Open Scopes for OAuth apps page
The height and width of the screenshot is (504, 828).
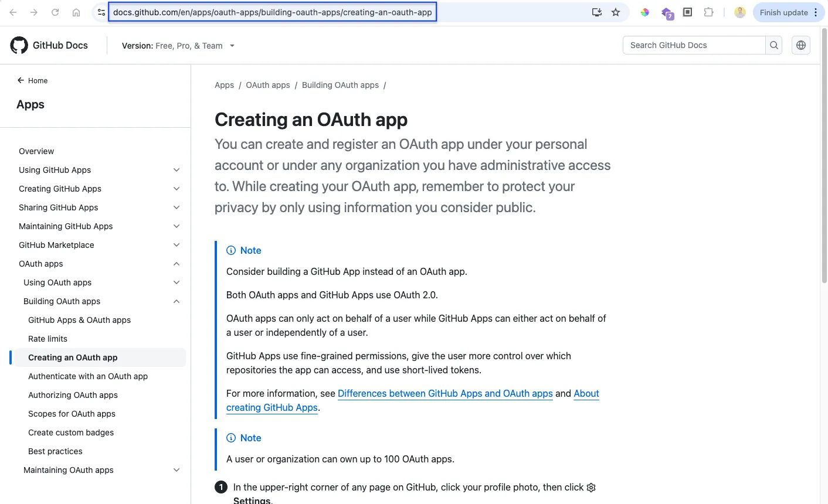pos(72,414)
